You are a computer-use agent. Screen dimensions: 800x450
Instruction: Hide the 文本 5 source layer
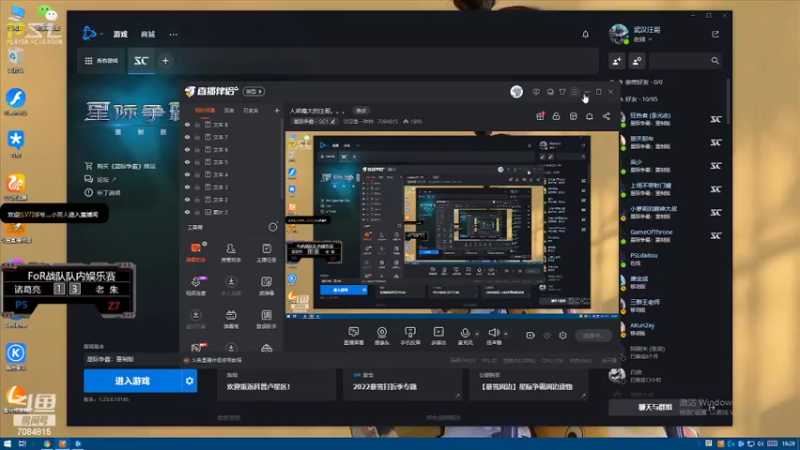[187, 162]
